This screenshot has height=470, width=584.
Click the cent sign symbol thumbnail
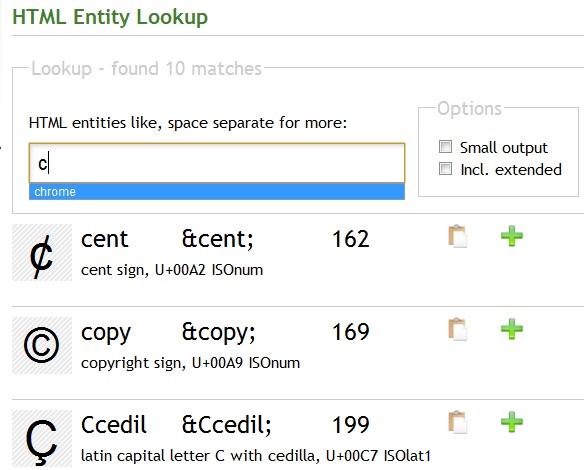(x=42, y=253)
